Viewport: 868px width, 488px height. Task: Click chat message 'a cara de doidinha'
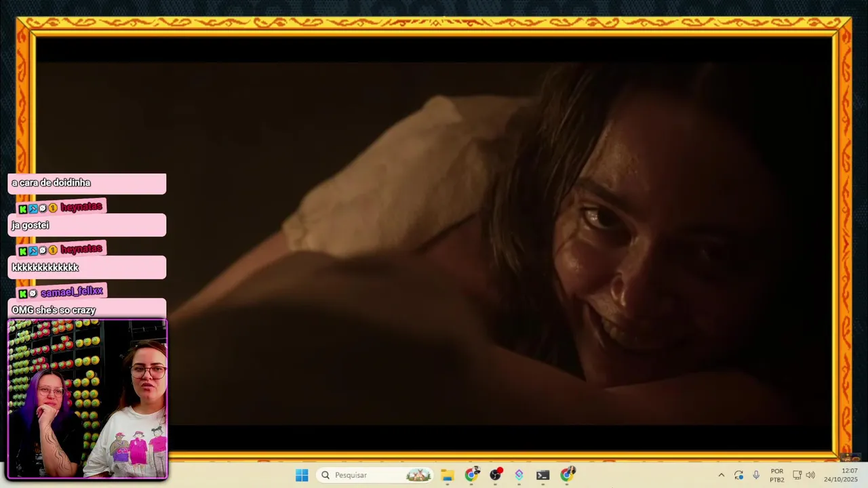[x=51, y=183]
